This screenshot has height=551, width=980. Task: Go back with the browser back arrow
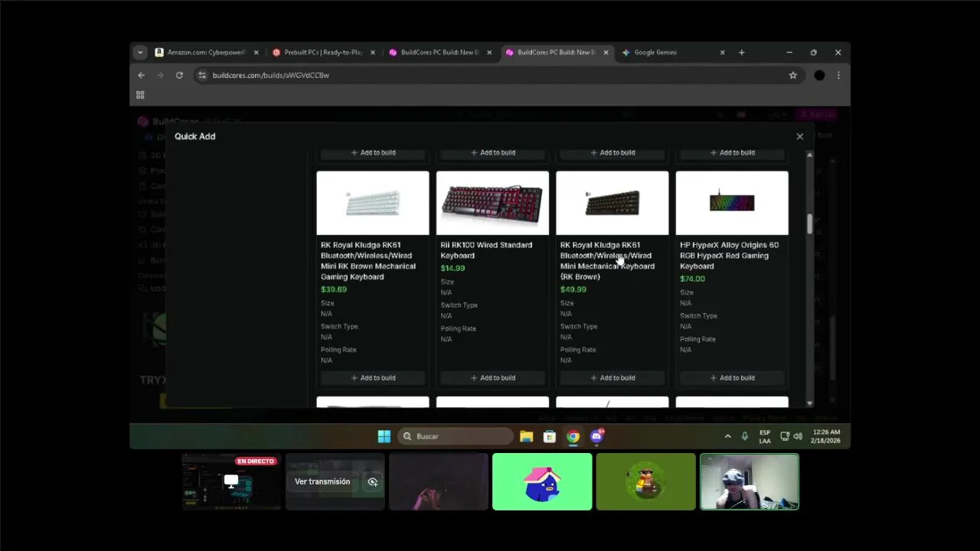141,75
